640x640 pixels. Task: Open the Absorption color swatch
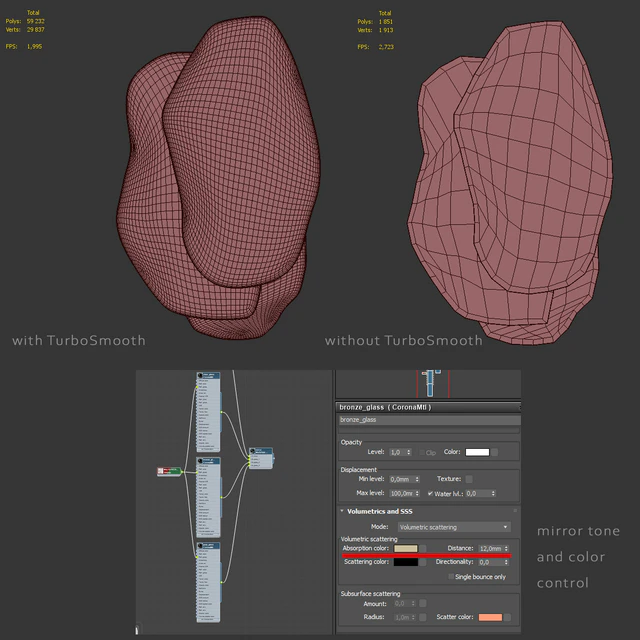(405, 548)
